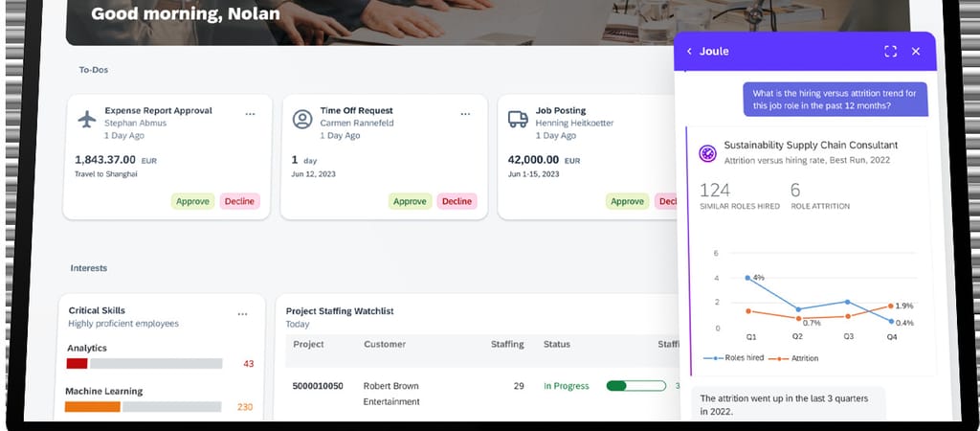Decline the Time Off Request
Viewport: 980px width, 431px height.
click(x=457, y=201)
